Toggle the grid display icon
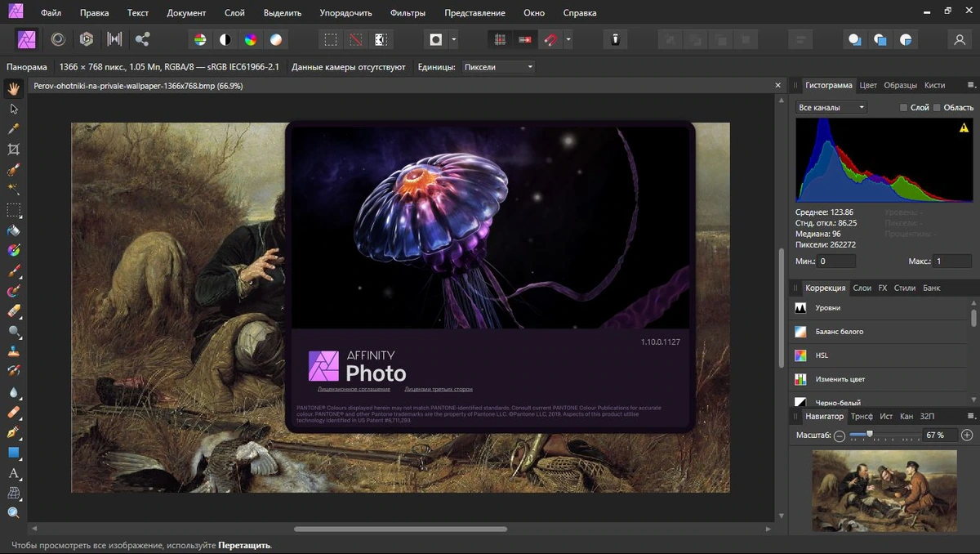The height and width of the screenshot is (554, 980). pos(500,39)
